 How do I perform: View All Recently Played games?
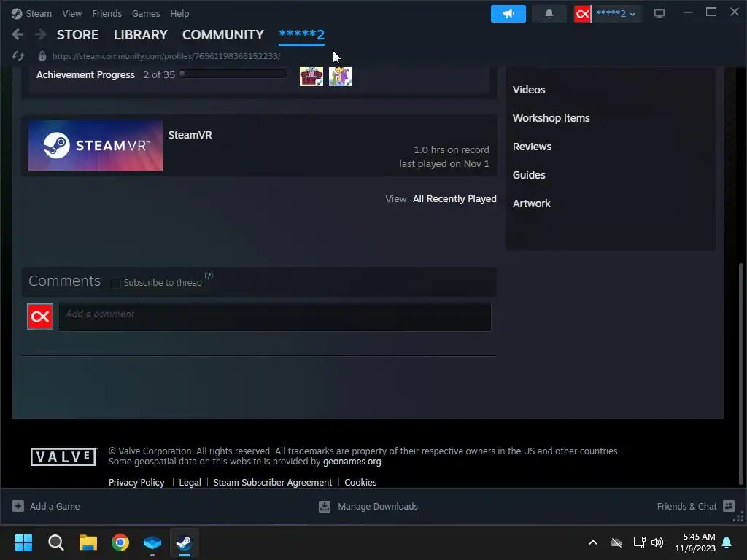pyautogui.click(x=454, y=198)
